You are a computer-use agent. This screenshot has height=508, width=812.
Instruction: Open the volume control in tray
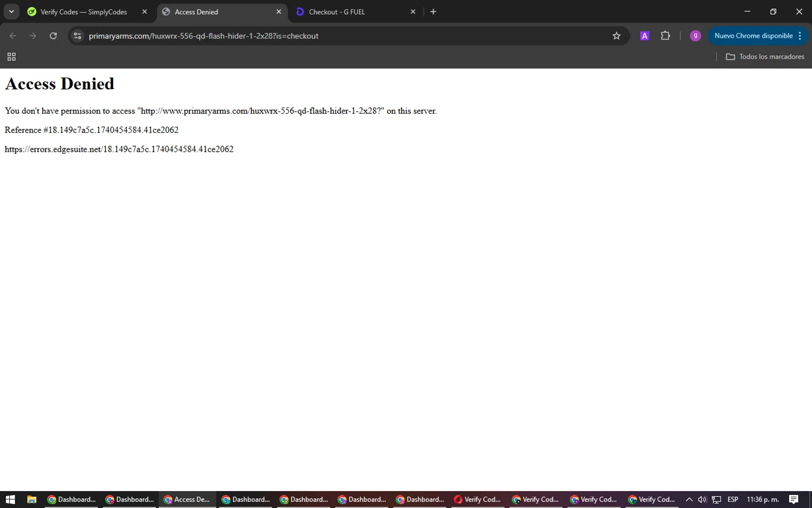(702, 499)
